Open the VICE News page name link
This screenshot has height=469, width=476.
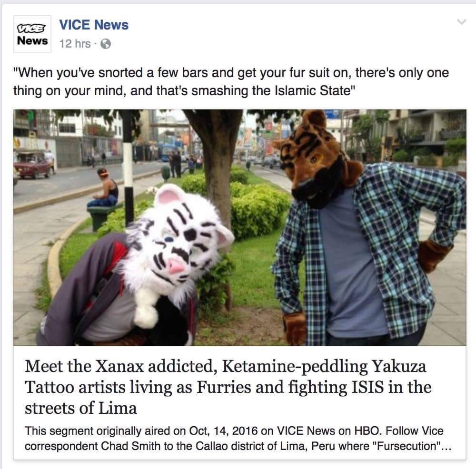pyautogui.click(x=94, y=25)
